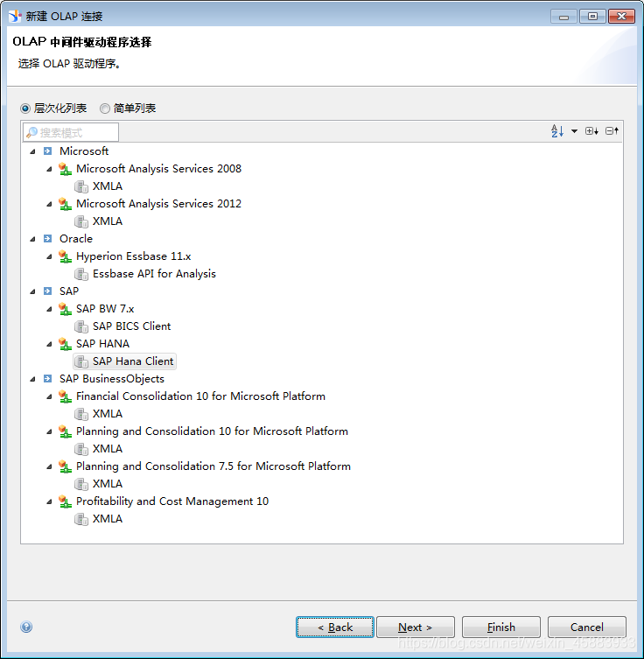
Task: Click the Microsoft Analysis Services 2012 database icon
Action: point(65,204)
